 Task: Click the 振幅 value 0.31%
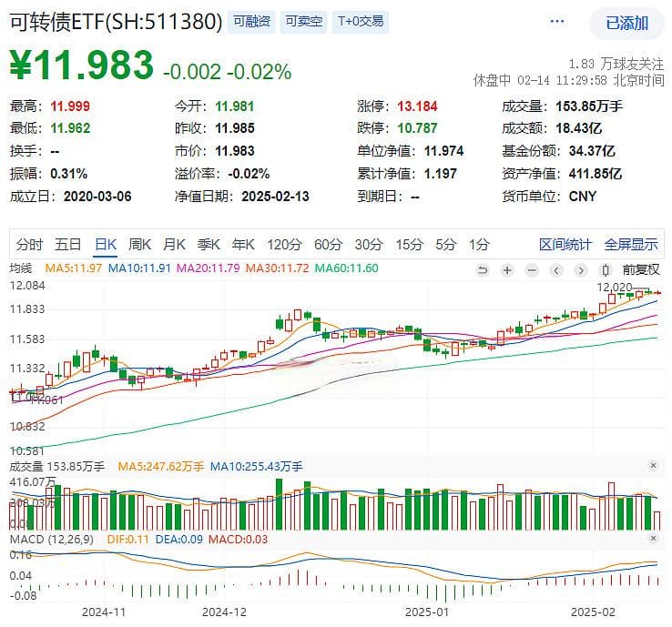tap(69, 174)
